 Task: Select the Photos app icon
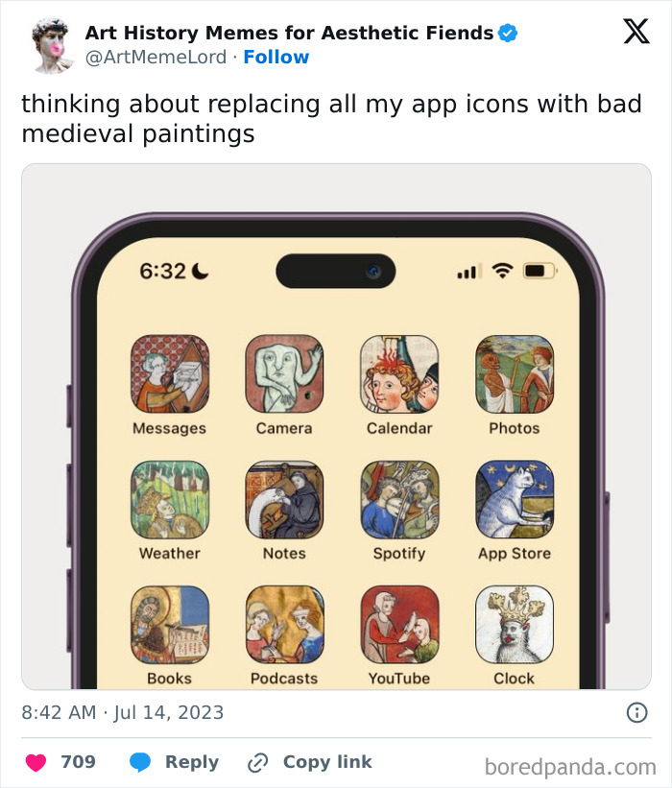tap(516, 372)
